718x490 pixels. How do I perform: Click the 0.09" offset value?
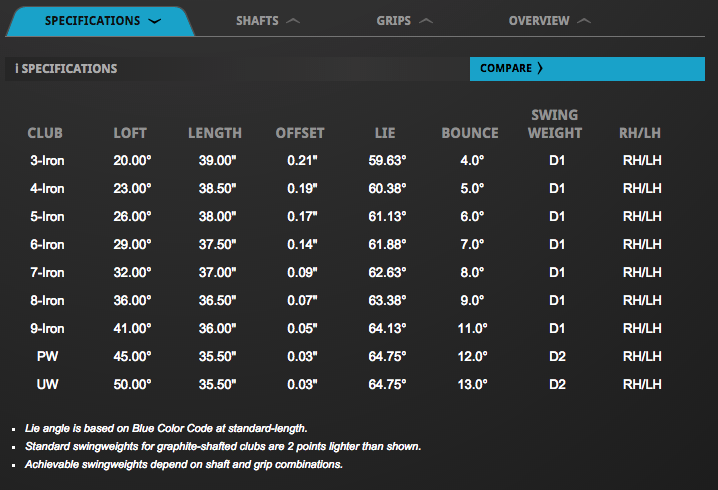[302, 272]
